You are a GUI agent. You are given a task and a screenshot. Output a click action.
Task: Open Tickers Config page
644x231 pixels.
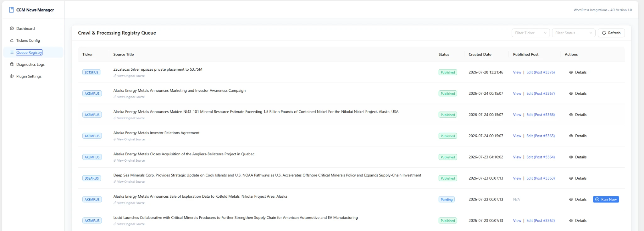click(x=33, y=40)
